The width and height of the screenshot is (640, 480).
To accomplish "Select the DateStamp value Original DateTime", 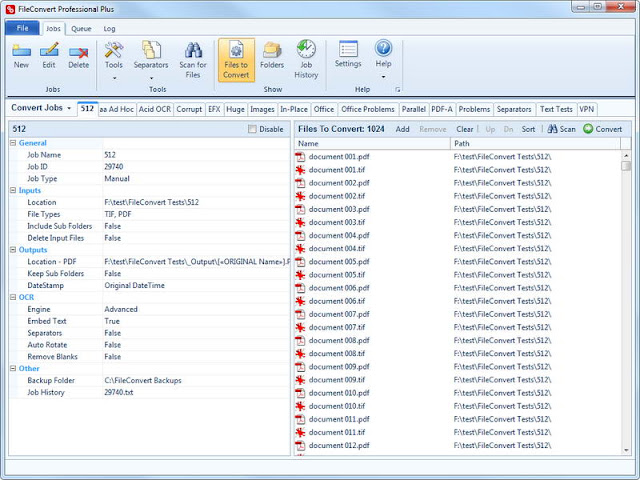I will (x=134, y=285).
